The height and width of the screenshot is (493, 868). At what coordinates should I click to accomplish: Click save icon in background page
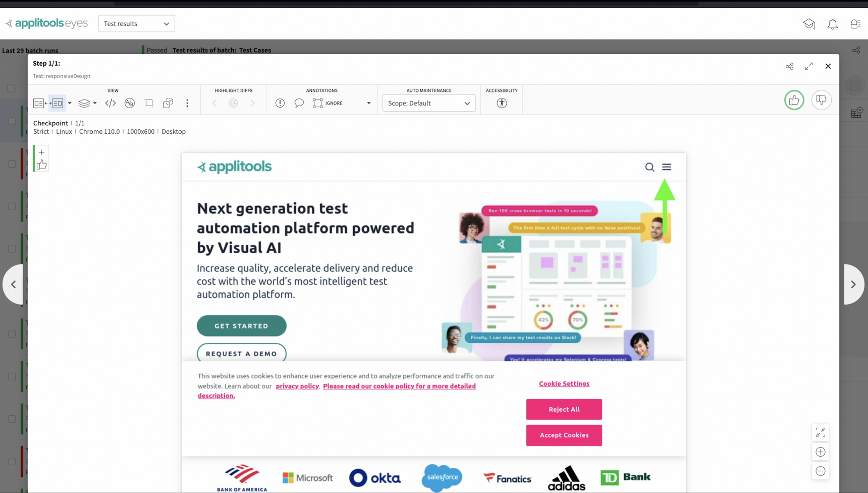tap(855, 85)
